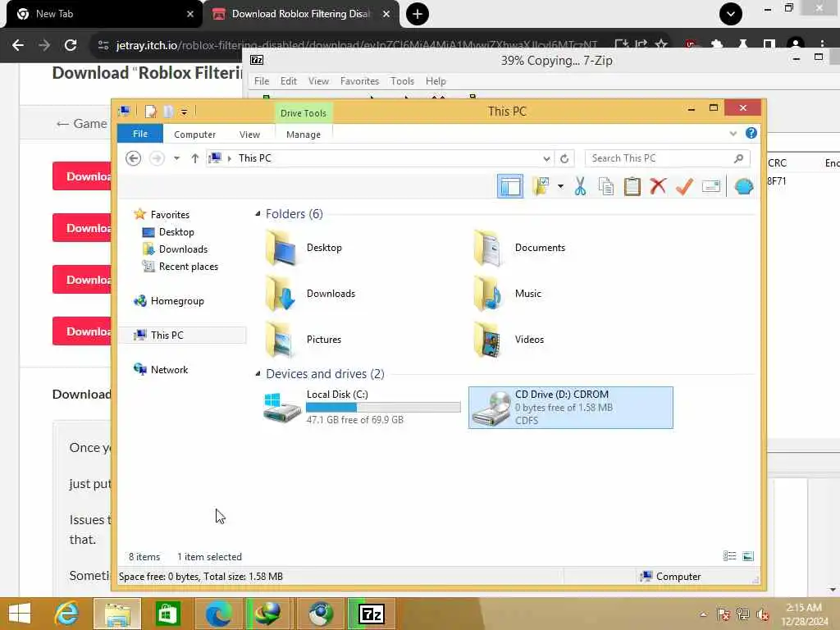
Task: Click the Paste clipboard icon
Action: 632,186
